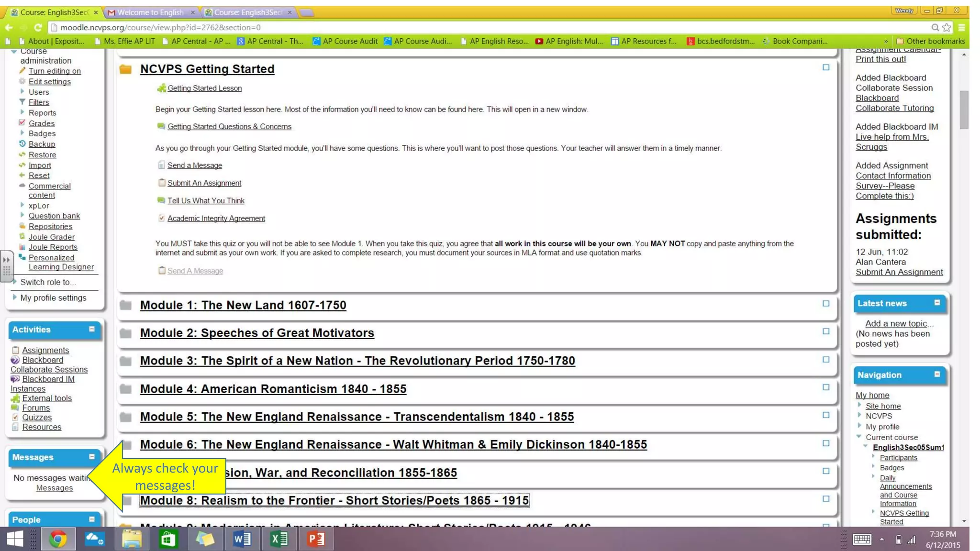Click the Joule Grader icon

(22, 236)
